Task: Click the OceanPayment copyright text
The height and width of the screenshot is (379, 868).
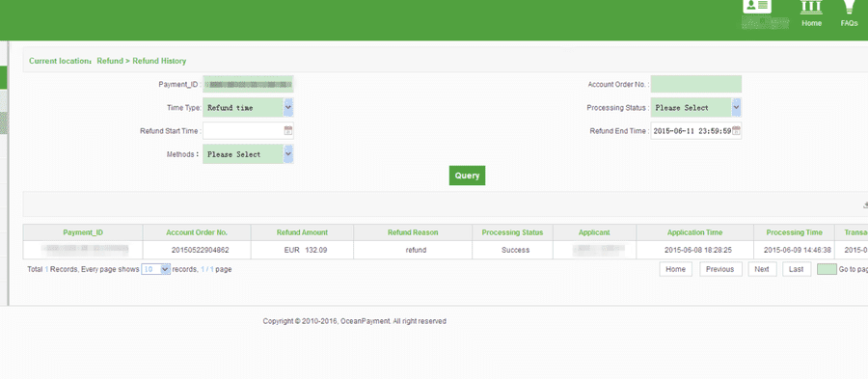Action: coord(354,321)
